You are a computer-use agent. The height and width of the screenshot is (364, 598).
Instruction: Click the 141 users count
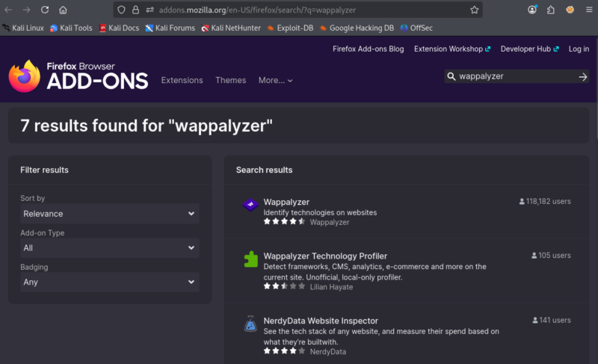tap(552, 320)
